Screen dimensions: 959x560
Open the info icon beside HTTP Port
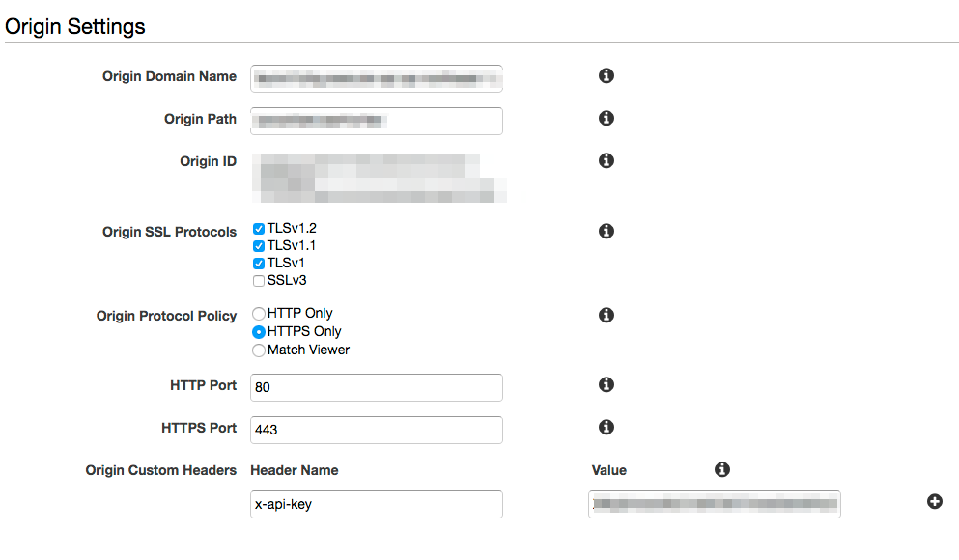pos(606,384)
